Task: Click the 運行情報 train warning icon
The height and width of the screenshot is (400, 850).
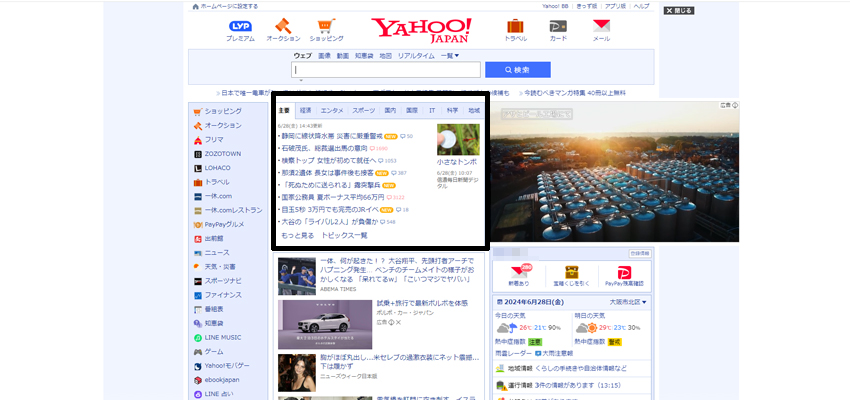Action: 500,385
